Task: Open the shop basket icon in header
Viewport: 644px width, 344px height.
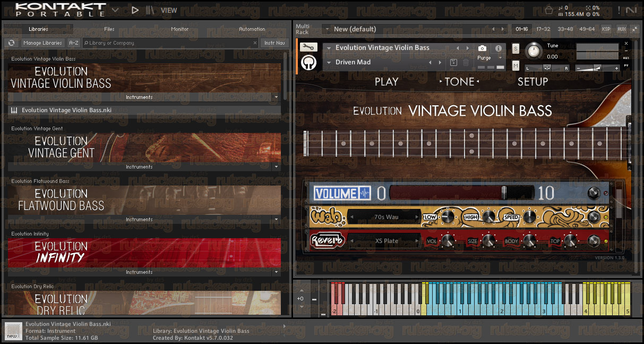Action: point(549,10)
